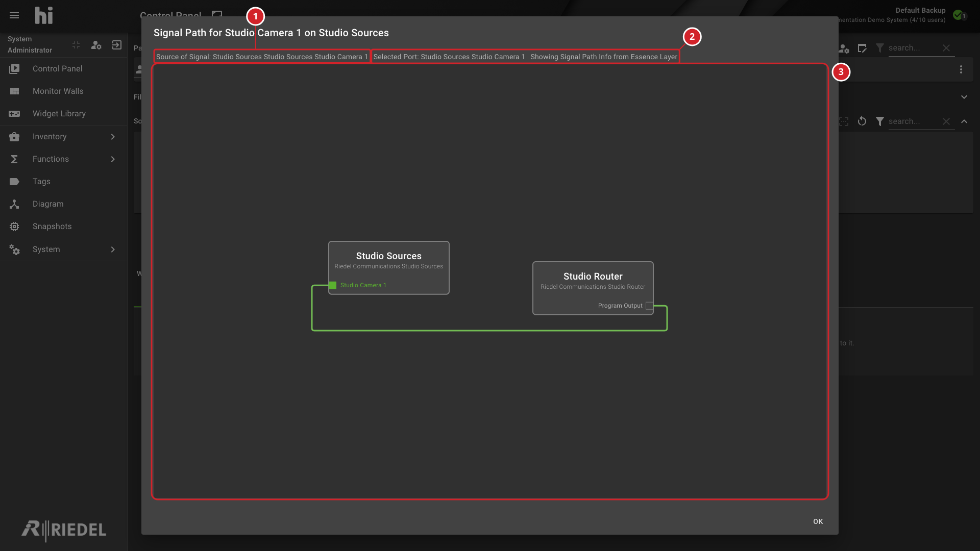Click the focus frame icon near lower search
This screenshot has height=551, width=980.
[844, 121]
